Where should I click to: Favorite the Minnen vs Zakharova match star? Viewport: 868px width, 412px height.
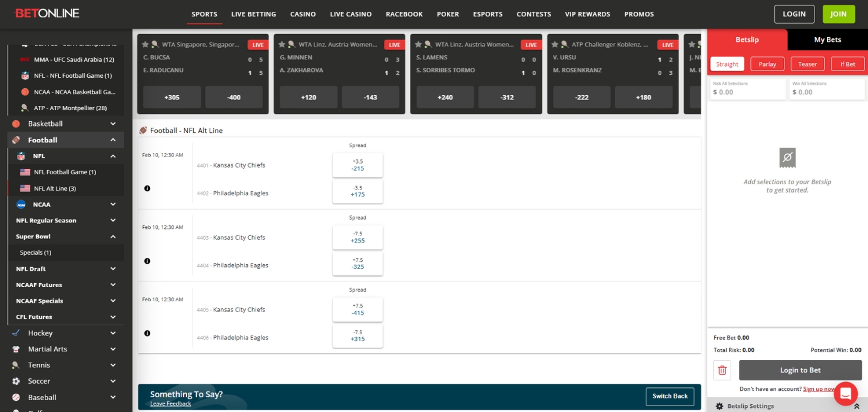[282, 44]
